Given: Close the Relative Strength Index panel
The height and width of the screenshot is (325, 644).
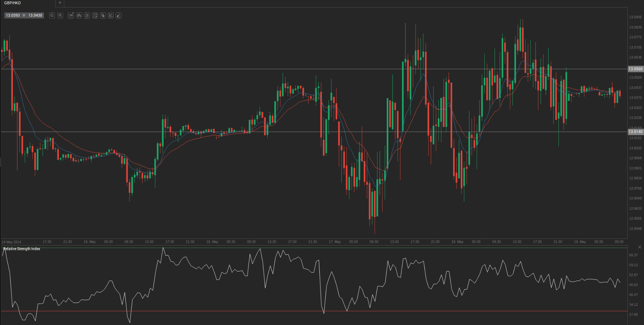Looking at the screenshot, I should point(639,247).
